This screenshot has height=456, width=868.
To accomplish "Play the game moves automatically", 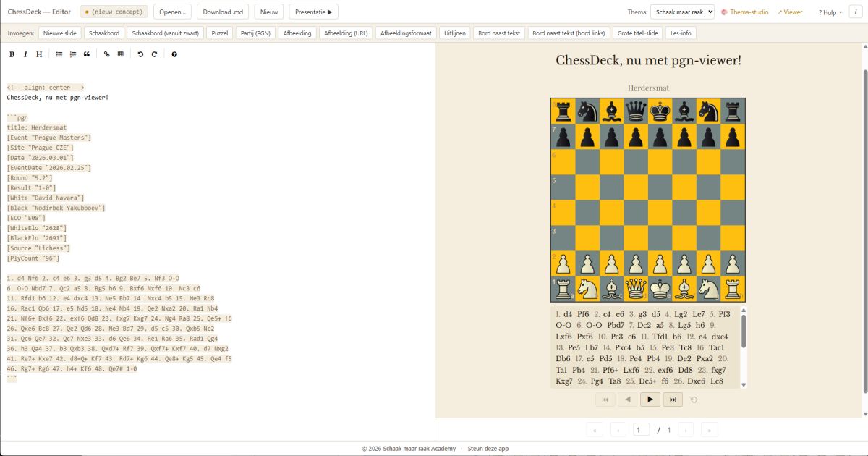I will (x=650, y=399).
